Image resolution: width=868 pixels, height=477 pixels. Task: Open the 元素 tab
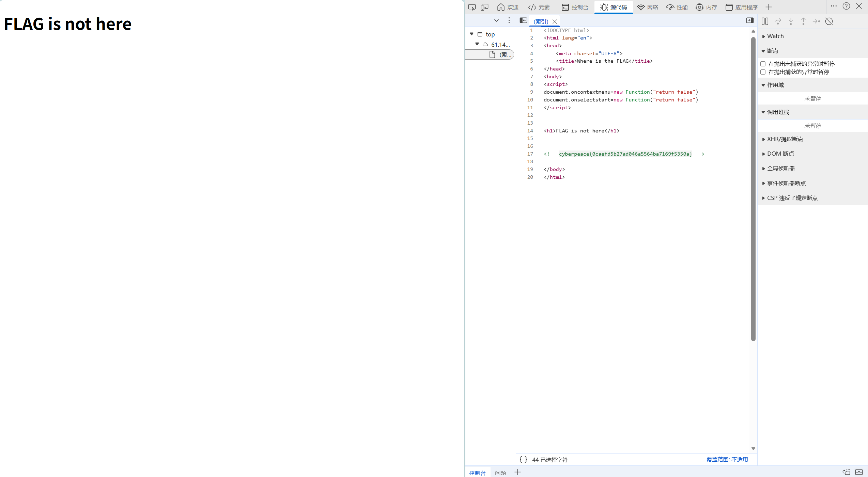tap(539, 7)
